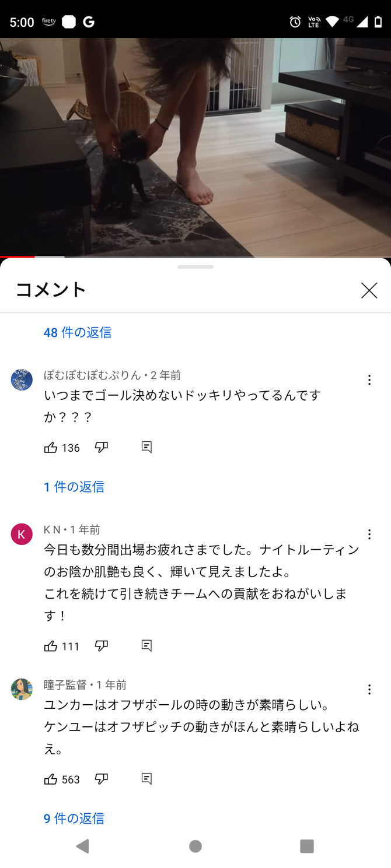Reply to the ぽむぽむぽむぷりん comment
This screenshot has width=391, height=868.
[x=146, y=448]
